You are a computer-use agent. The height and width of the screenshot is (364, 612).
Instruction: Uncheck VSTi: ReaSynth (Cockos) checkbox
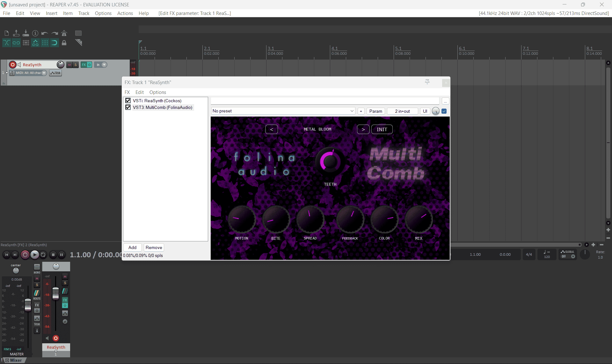[x=128, y=101]
